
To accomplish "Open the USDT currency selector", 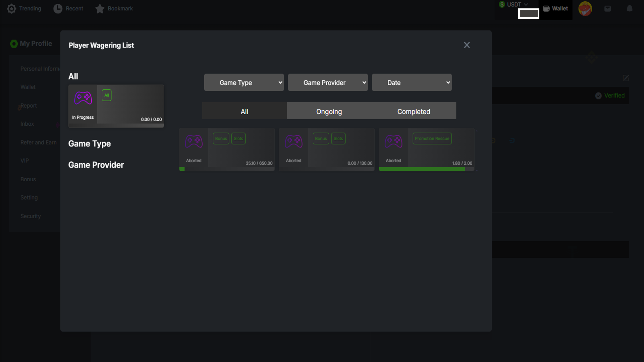I will tap(514, 4).
